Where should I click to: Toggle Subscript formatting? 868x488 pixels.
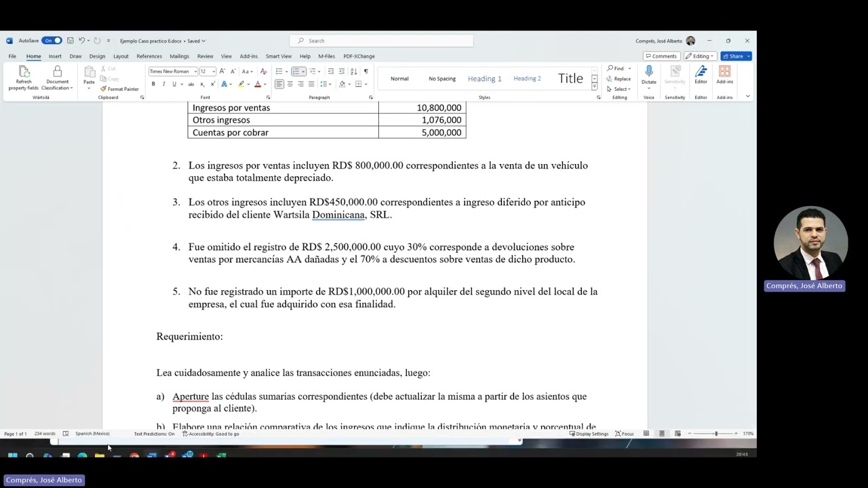click(202, 84)
